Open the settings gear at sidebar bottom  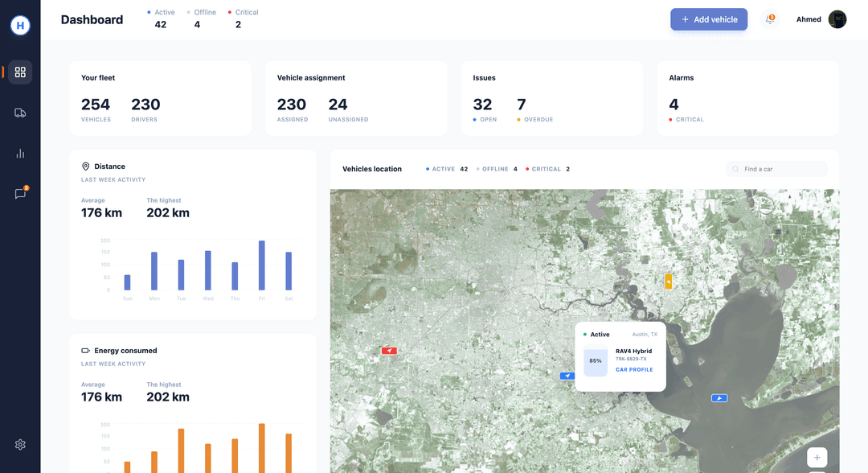point(20,443)
